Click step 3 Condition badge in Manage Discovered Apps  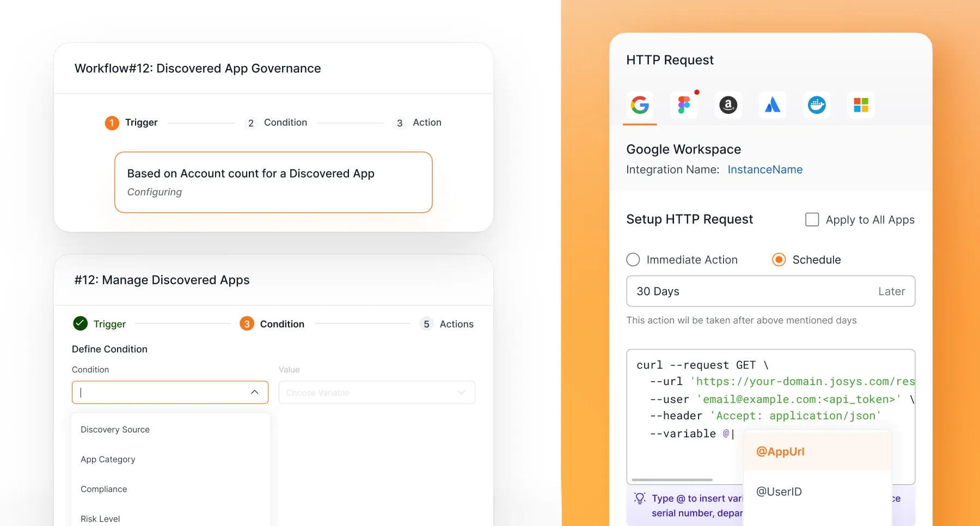247,324
